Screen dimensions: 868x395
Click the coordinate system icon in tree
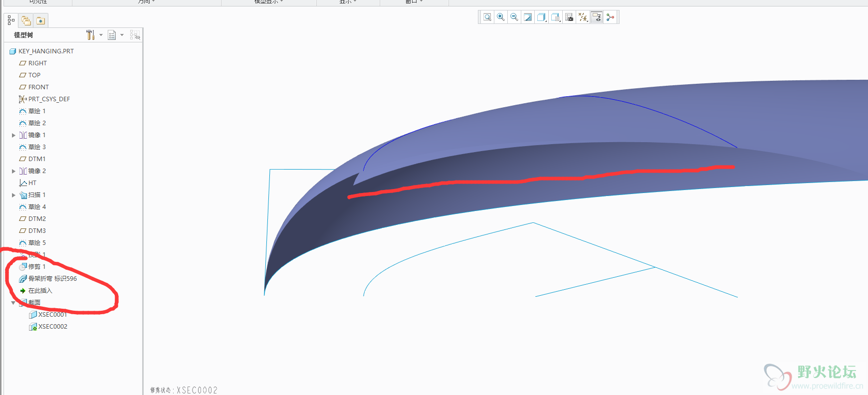[x=22, y=99]
